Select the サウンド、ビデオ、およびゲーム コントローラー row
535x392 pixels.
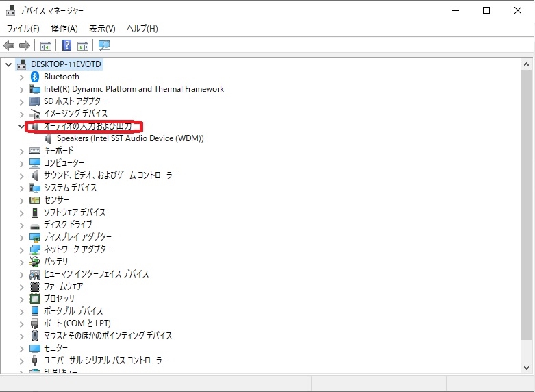[x=110, y=175]
